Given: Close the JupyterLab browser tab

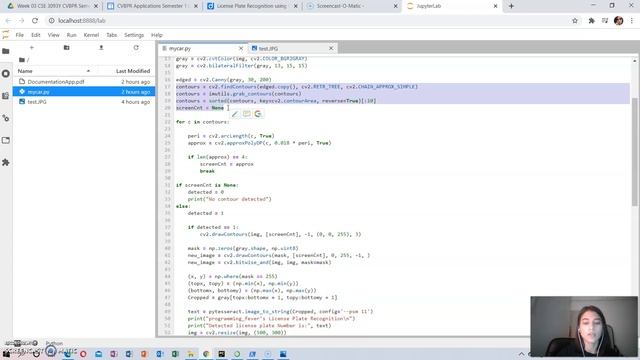Looking at the screenshot, I should coord(495,6).
